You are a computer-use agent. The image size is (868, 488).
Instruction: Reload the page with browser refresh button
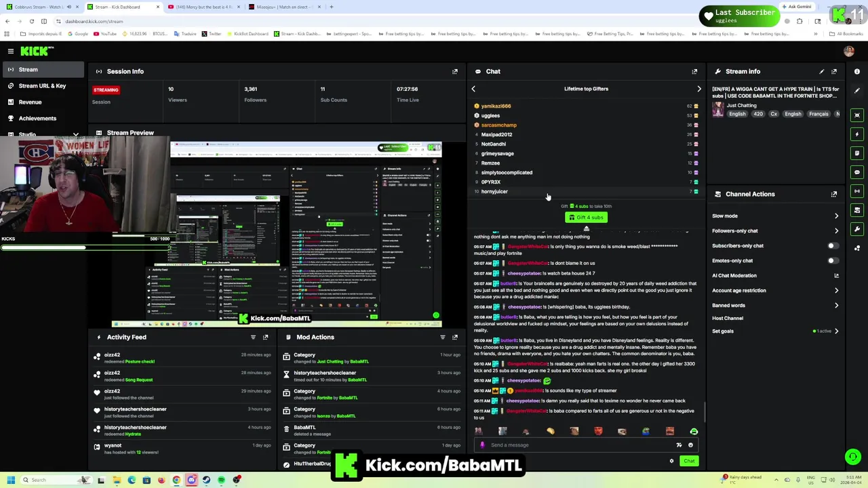click(31, 21)
